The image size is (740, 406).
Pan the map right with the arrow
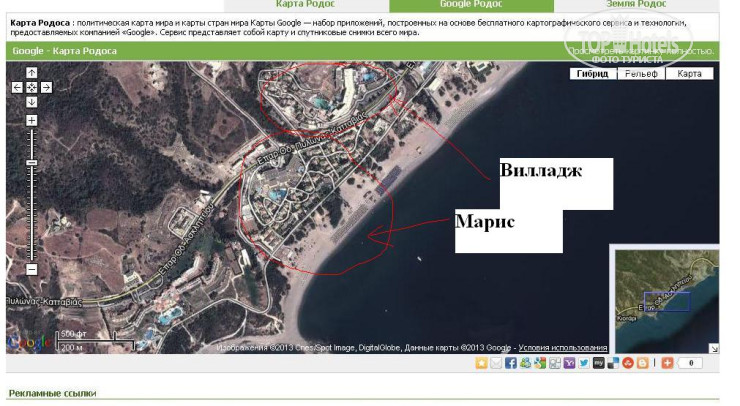(x=46, y=87)
